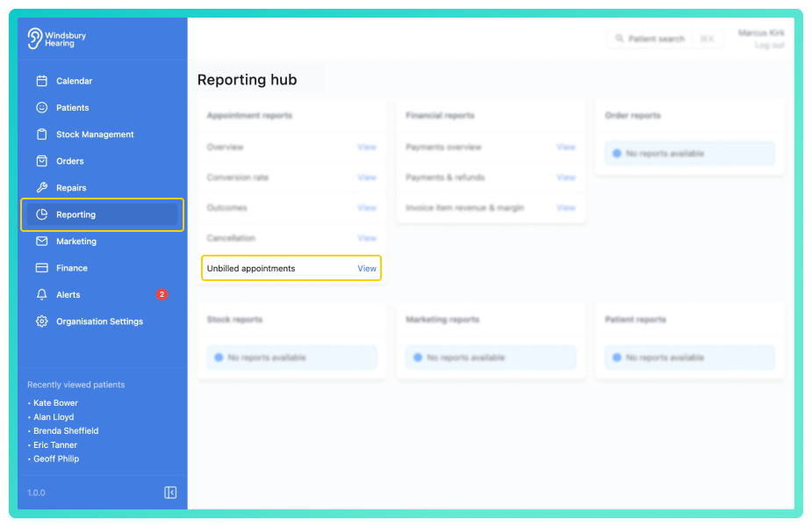
Task: Select Repairs in the sidebar
Action: point(102,188)
